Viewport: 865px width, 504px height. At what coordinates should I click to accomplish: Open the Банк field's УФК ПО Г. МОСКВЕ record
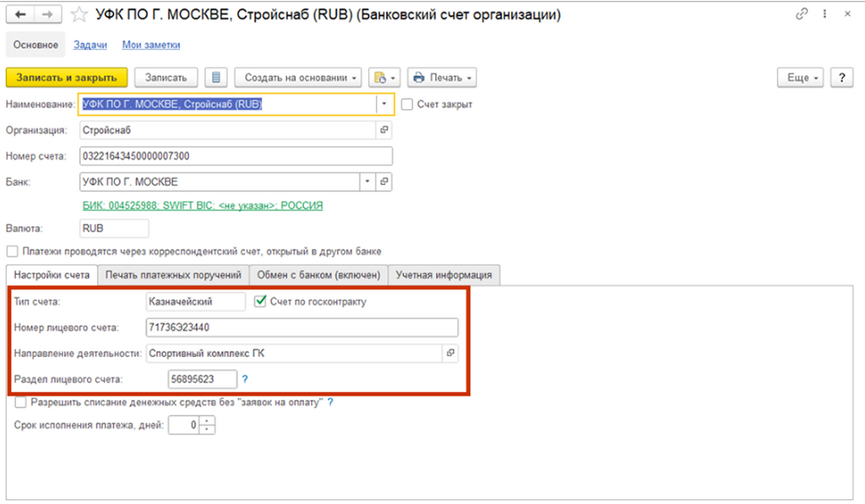coord(384,182)
